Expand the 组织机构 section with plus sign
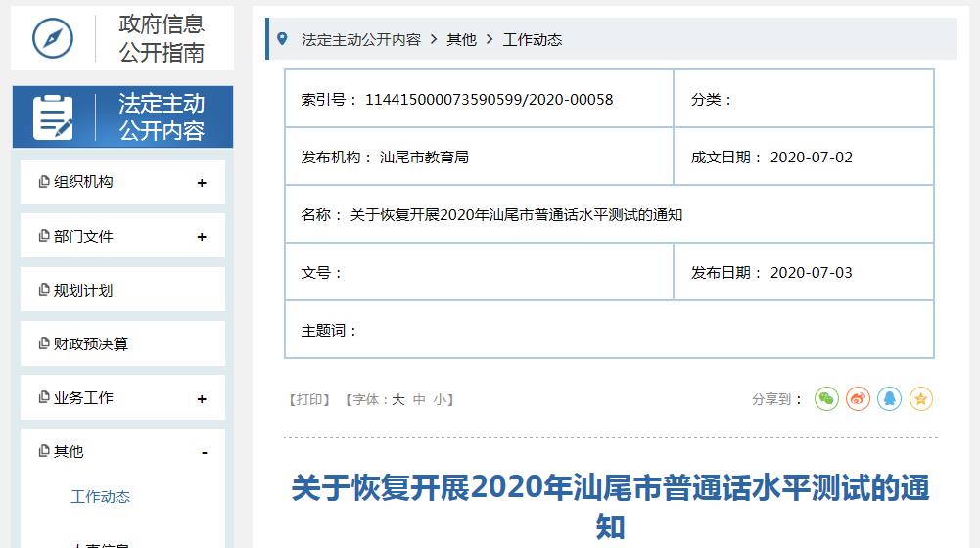The width and height of the screenshot is (980, 548). (x=202, y=183)
